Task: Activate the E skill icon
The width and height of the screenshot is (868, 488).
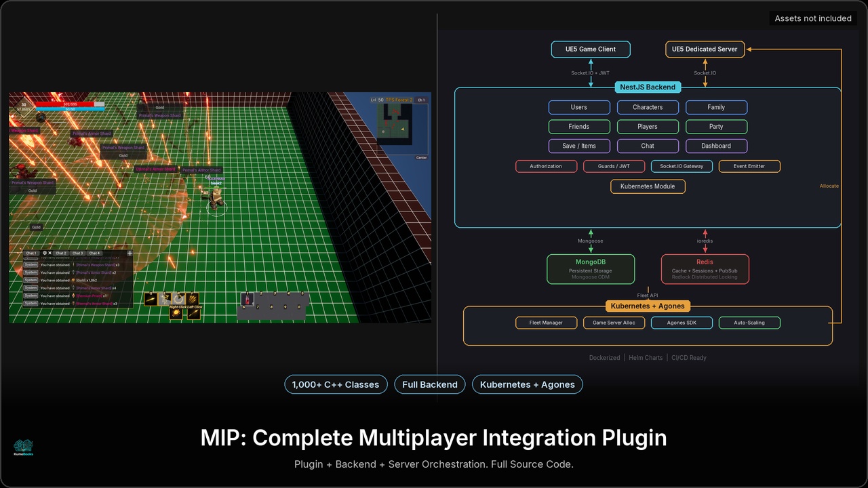Action: tap(165, 299)
